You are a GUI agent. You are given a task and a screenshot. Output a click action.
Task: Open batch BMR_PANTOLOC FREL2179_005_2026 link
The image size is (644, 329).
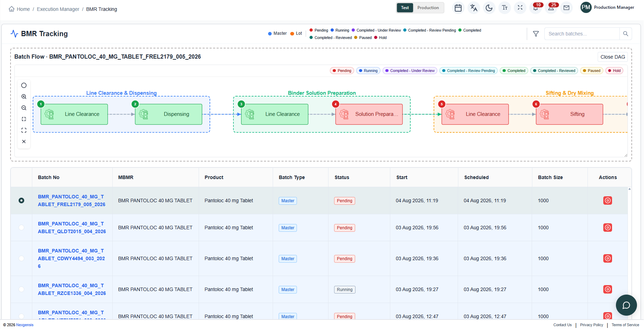coord(72,200)
